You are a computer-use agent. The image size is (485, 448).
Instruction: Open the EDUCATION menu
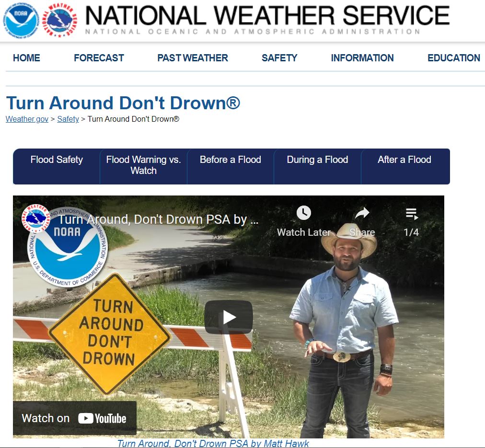[x=454, y=58]
